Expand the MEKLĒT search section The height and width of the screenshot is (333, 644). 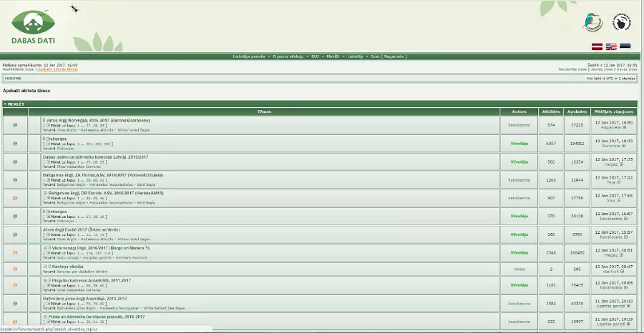[x=15, y=104]
